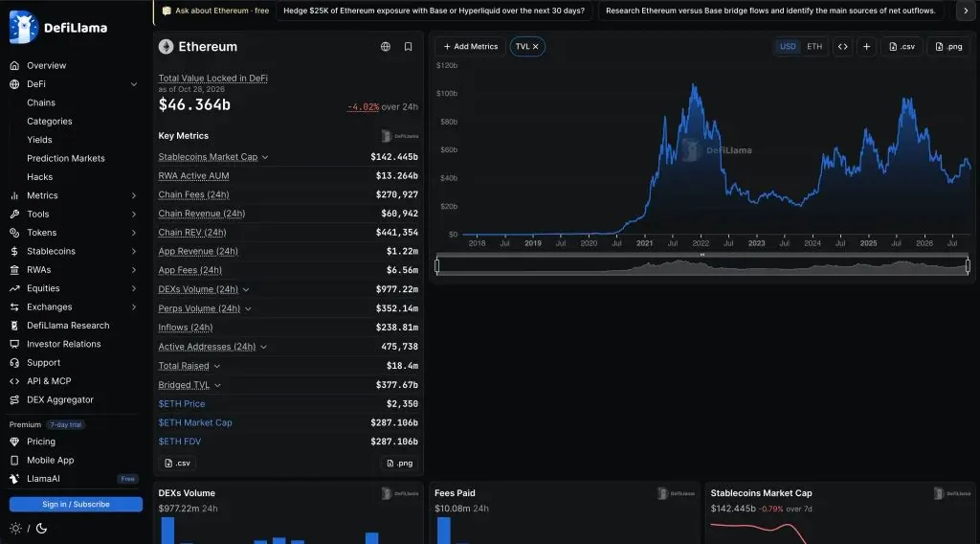Image resolution: width=980 pixels, height=544 pixels.
Task: Click left handle of chart range slider
Action: click(x=436, y=266)
